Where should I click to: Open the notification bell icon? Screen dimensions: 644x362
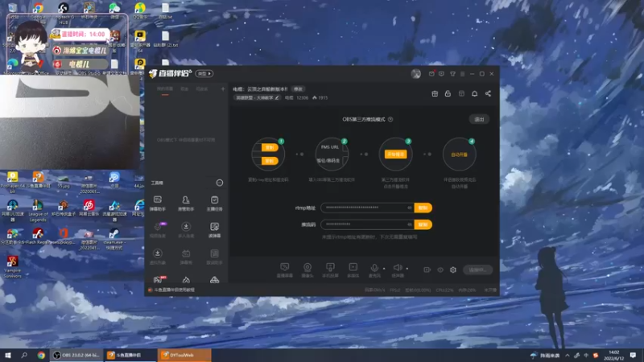coord(474,93)
